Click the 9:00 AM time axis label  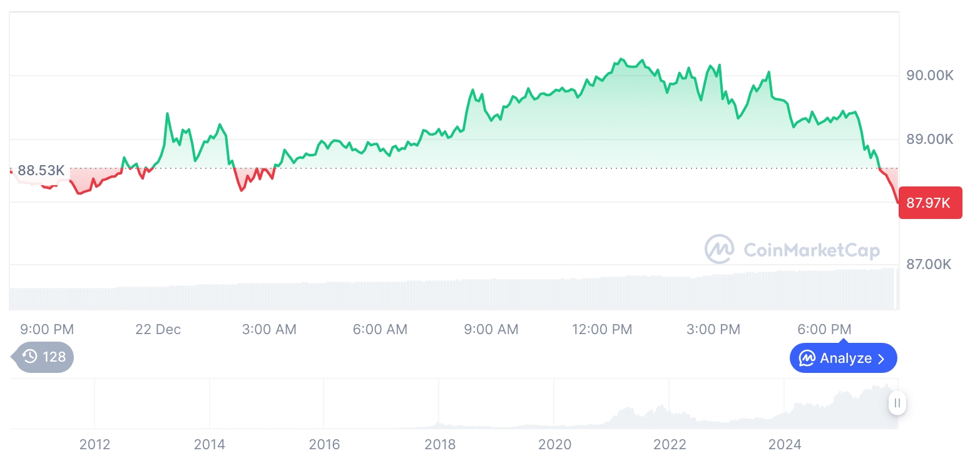tap(491, 329)
